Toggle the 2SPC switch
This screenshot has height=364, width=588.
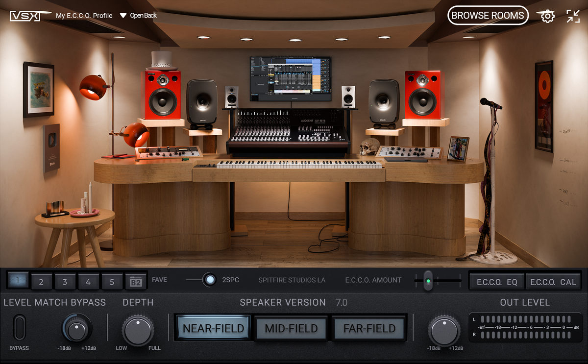tap(210, 280)
